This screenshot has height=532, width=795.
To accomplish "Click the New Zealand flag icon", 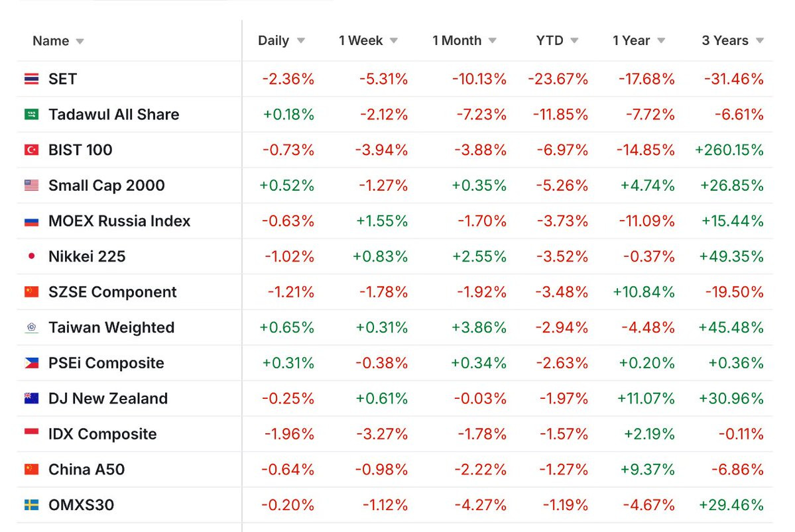I will pyautogui.click(x=31, y=398).
